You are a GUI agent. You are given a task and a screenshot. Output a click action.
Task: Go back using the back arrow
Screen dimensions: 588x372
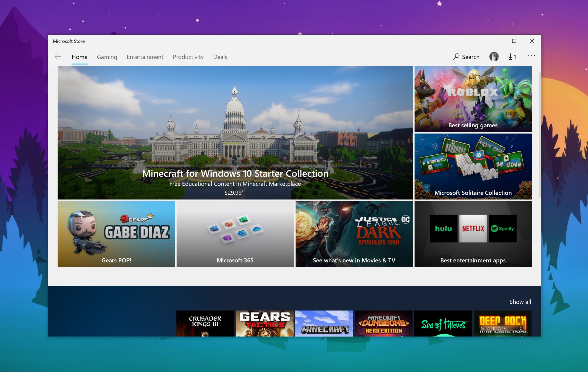tap(58, 57)
